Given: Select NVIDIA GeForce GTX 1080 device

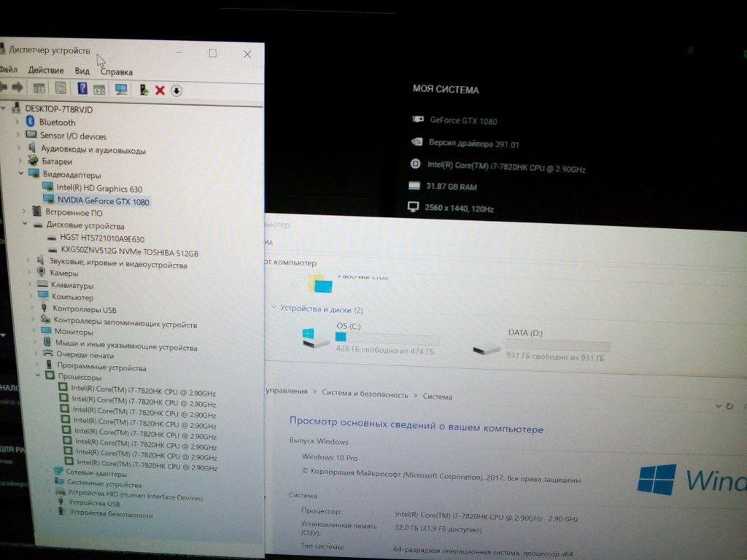Looking at the screenshot, I should [x=101, y=201].
